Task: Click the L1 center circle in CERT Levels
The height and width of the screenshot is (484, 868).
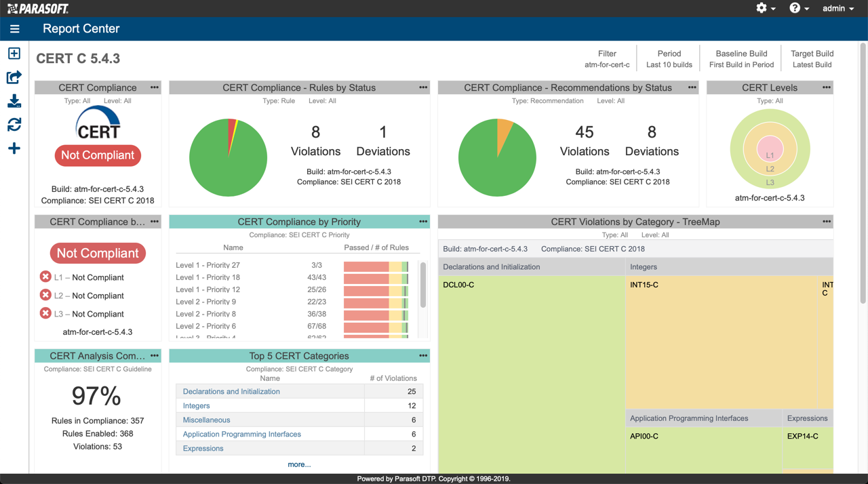Action: pos(770,148)
